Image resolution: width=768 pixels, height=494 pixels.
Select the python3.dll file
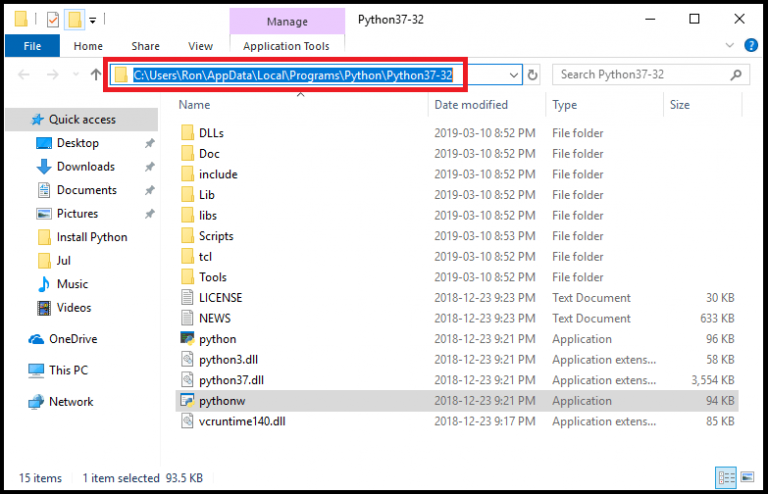pyautogui.click(x=228, y=359)
